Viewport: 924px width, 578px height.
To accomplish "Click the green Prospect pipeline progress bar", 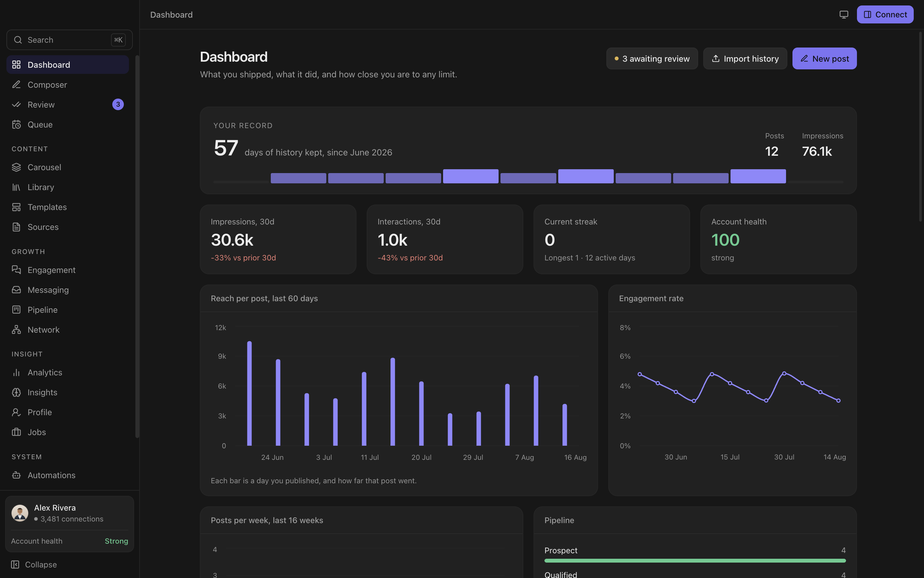I will pyautogui.click(x=695, y=560).
